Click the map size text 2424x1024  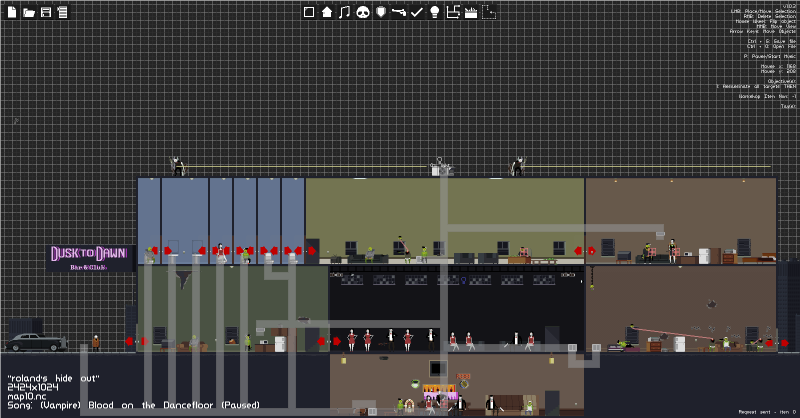33,387
